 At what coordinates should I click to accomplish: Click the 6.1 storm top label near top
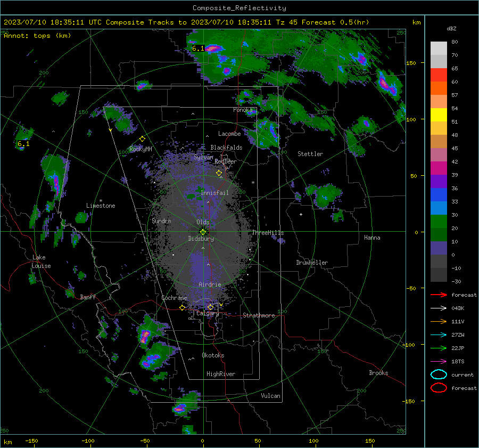pyautogui.click(x=198, y=48)
